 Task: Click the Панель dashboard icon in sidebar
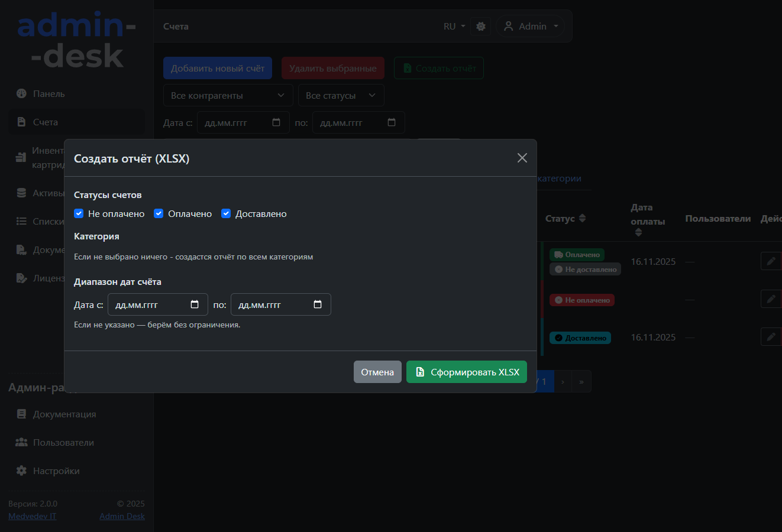tap(22, 93)
